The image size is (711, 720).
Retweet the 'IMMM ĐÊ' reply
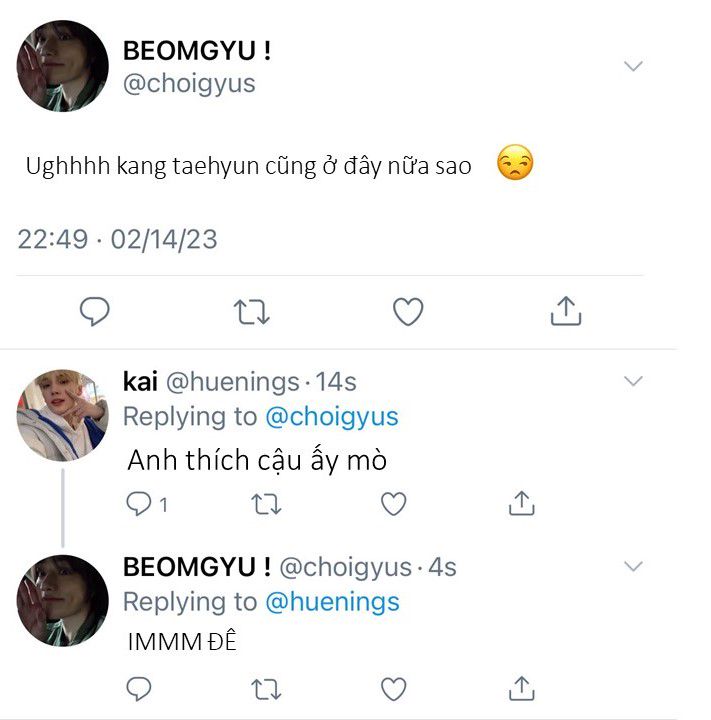[x=266, y=688]
